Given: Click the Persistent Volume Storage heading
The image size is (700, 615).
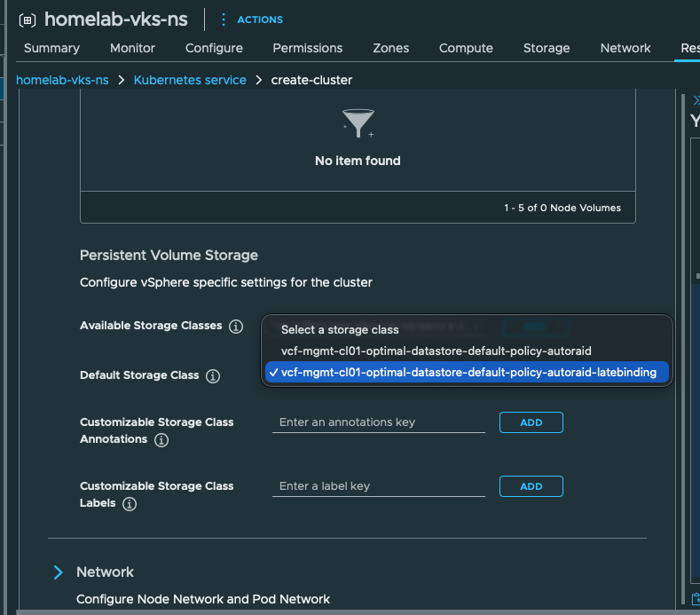Looking at the screenshot, I should click(169, 255).
